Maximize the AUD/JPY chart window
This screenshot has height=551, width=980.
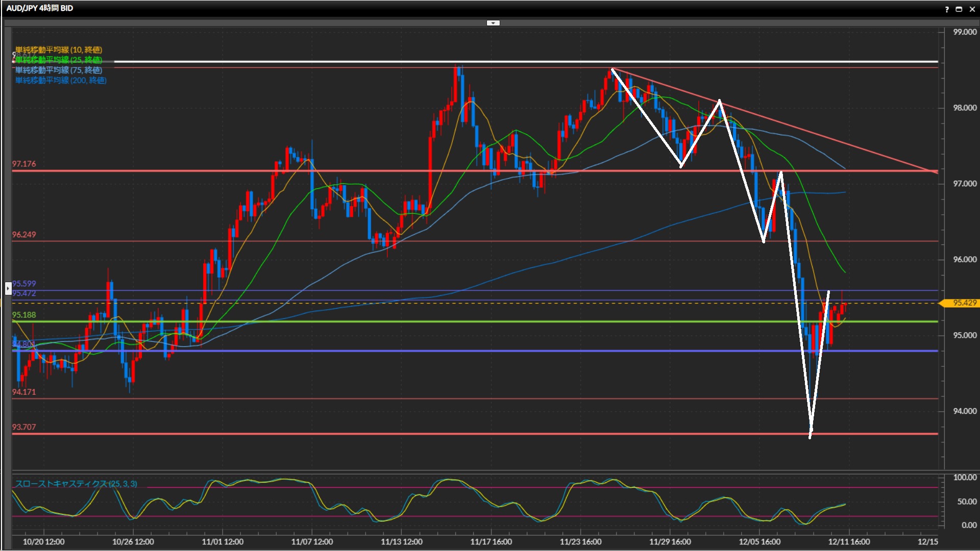959,9
